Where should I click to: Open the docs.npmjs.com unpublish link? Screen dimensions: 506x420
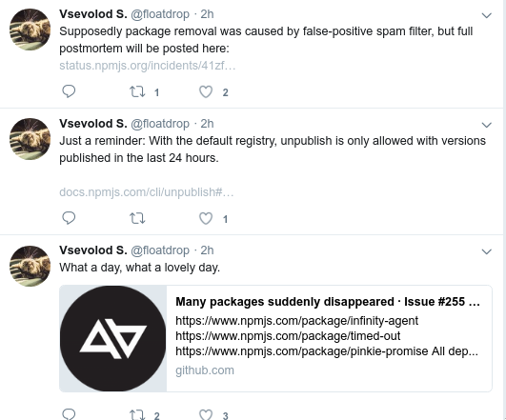(147, 192)
